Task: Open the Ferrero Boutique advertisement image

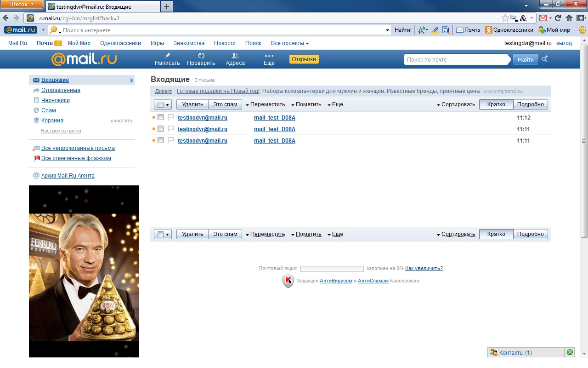Action: click(x=84, y=271)
